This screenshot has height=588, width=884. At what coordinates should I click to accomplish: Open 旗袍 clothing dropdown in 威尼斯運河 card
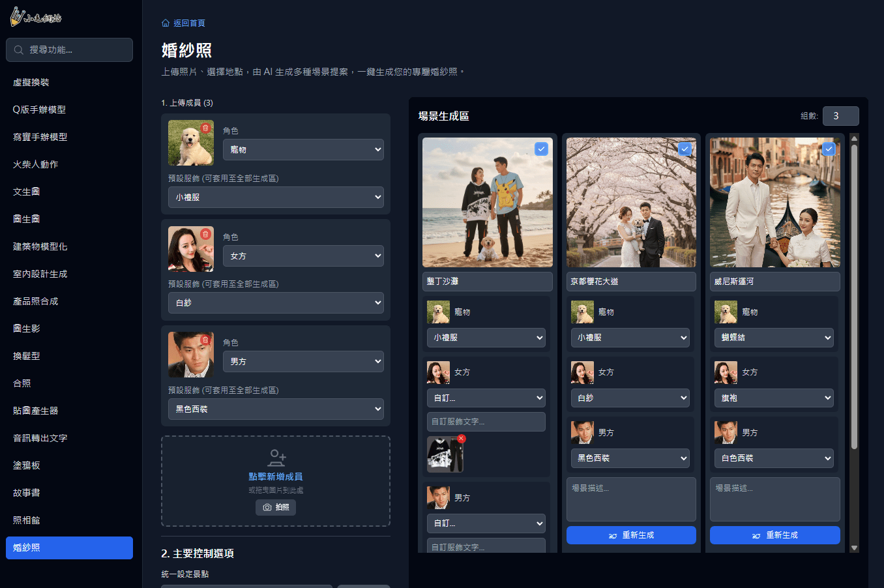(774, 398)
